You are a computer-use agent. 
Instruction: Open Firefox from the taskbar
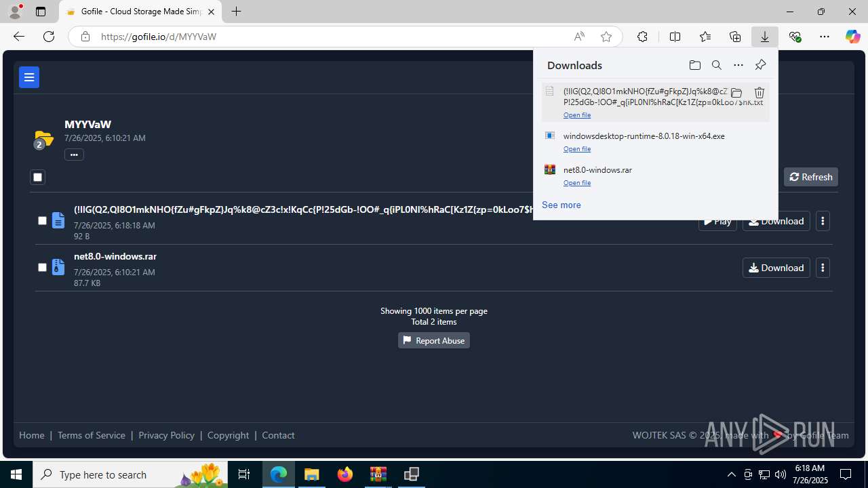tap(345, 474)
